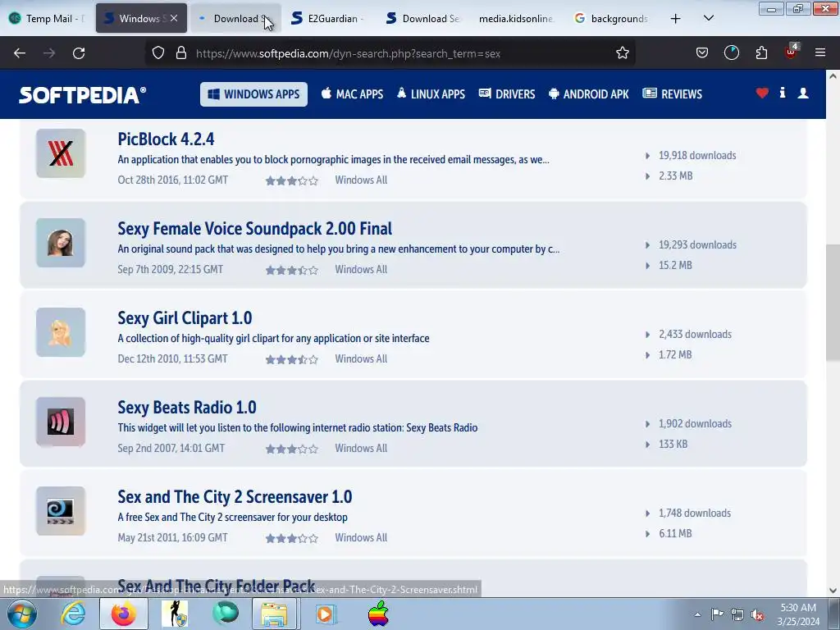Image resolution: width=840 pixels, height=630 pixels.
Task: Switch to the media.kidsonline tab
Action: [x=516, y=19]
